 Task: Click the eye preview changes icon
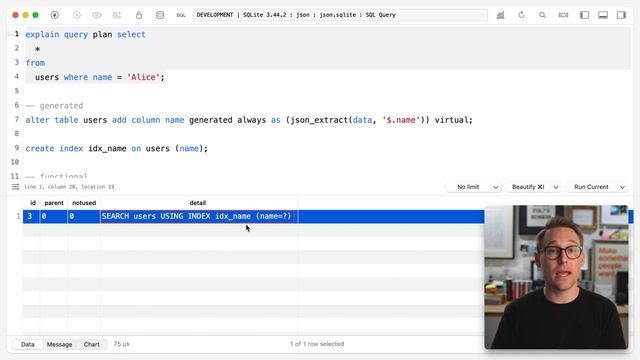tap(97, 15)
